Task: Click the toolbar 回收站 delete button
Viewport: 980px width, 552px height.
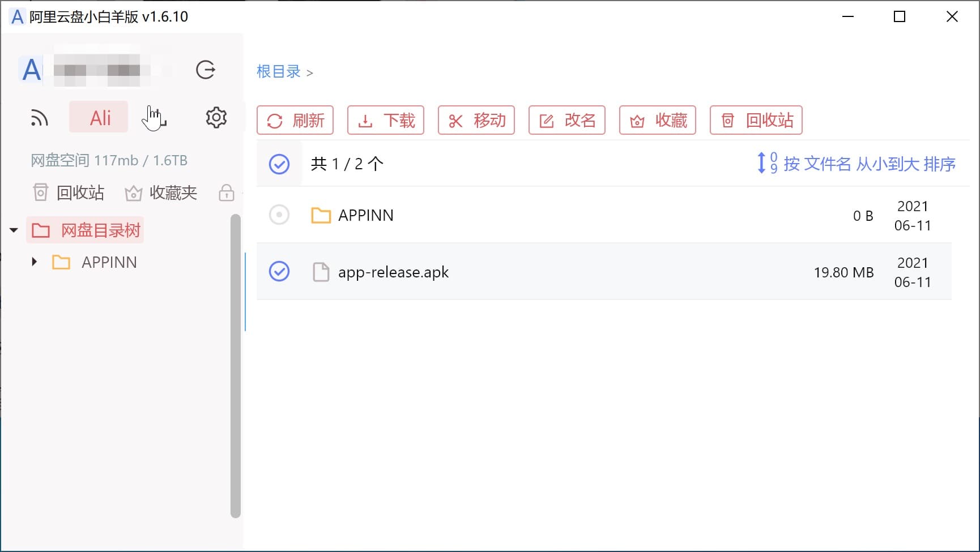Action: 756,120
